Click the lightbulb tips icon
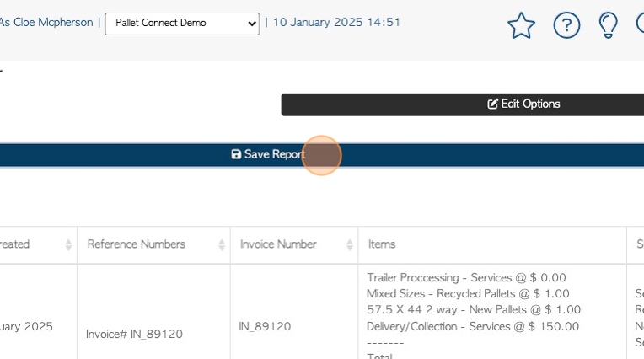This screenshot has height=359, width=644. tap(608, 25)
